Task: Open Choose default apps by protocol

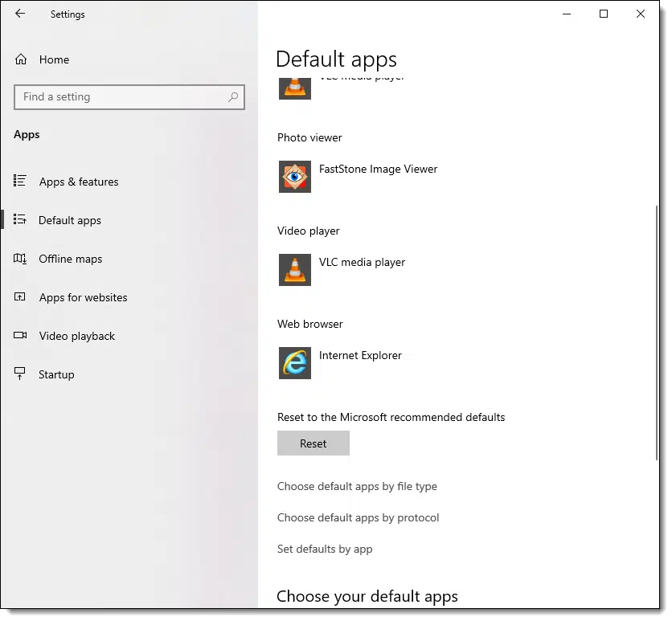Action: coord(358,518)
